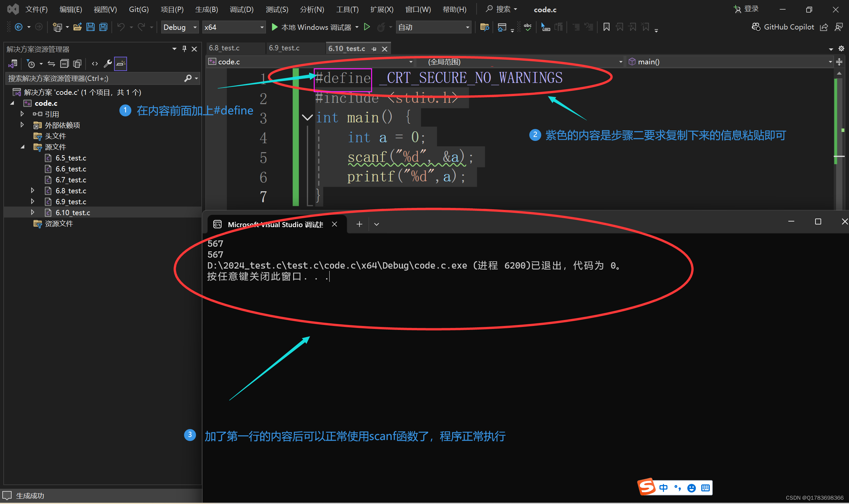Image resolution: width=849 pixels, height=504 pixels.
Task: Open the Git(G) menu
Action: click(139, 10)
